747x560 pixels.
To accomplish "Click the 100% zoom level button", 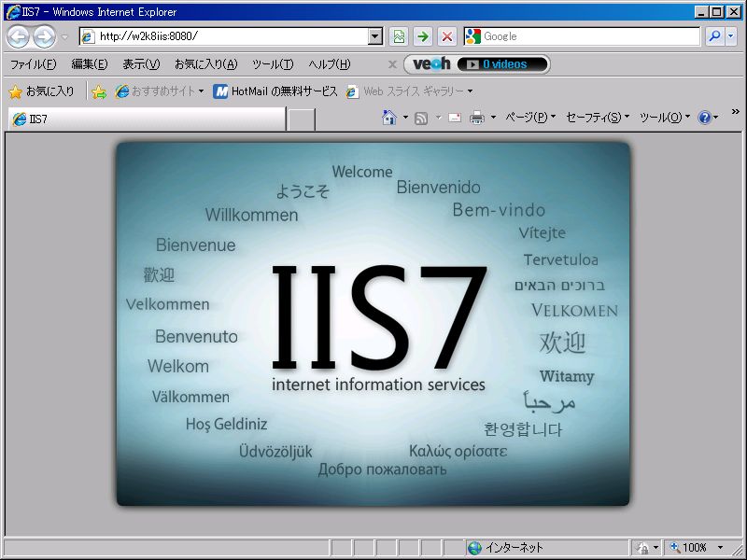I will point(689,548).
